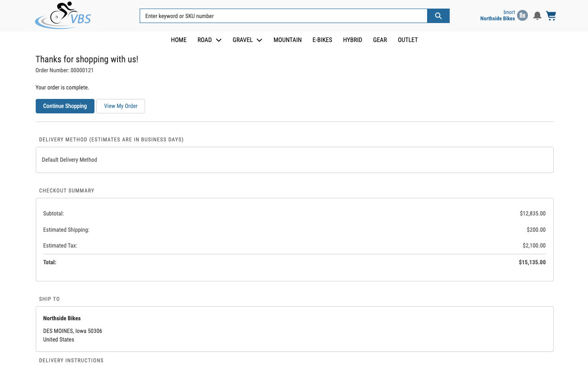Click the magnifier search button
This screenshot has height=365, width=588.
(438, 16)
